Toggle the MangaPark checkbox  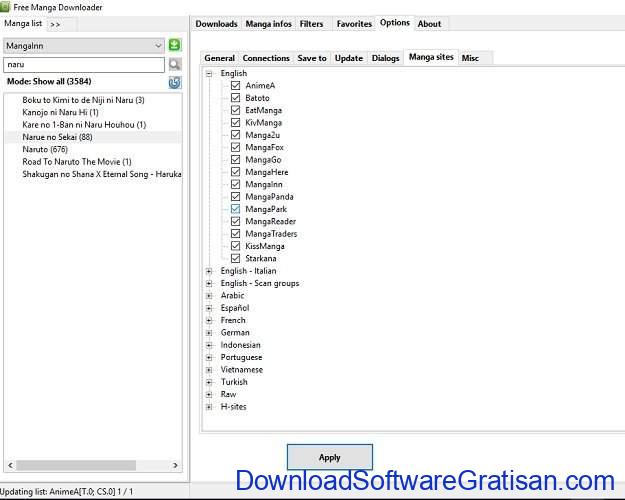click(x=236, y=209)
